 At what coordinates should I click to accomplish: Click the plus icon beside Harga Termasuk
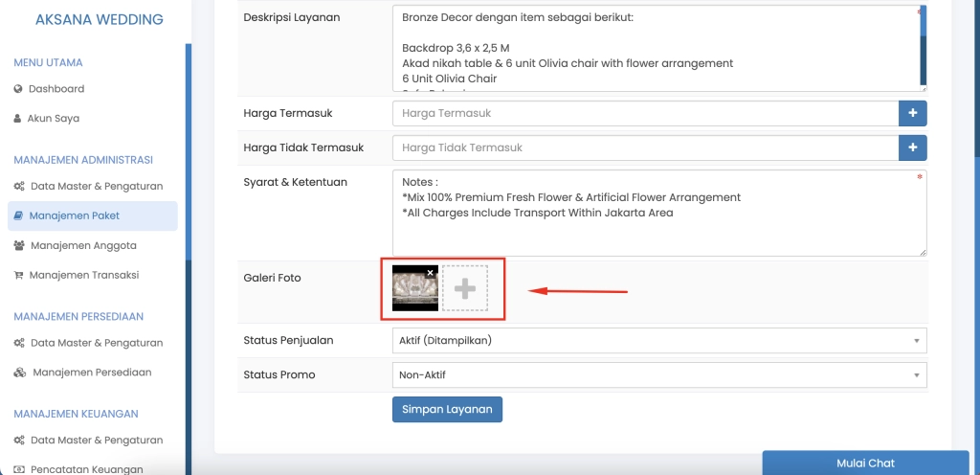coord(912,113)
